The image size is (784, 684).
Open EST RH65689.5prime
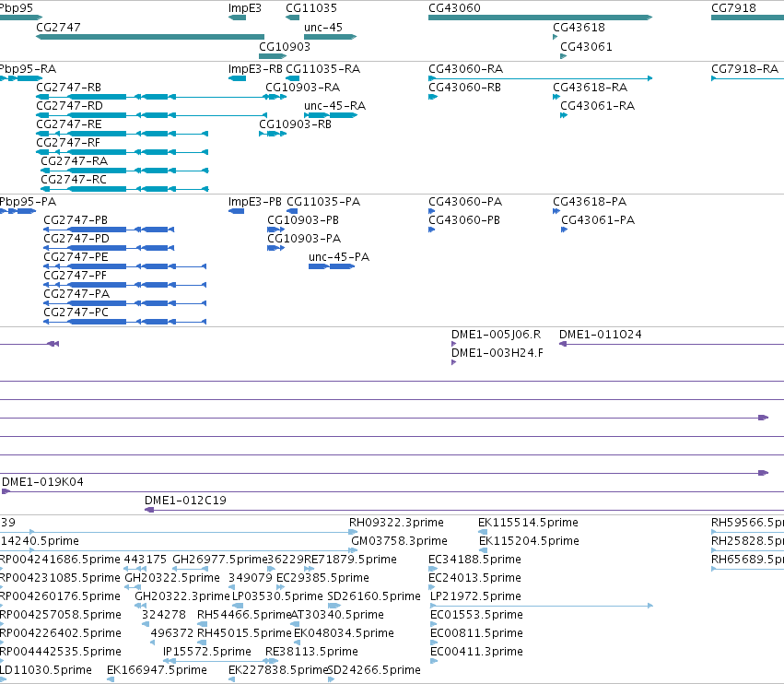[747, 560]
